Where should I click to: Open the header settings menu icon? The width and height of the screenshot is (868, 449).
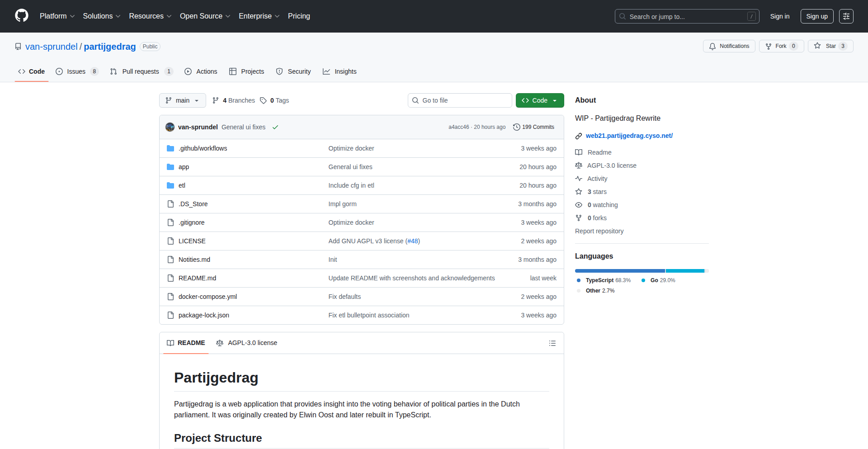(846, 16)
